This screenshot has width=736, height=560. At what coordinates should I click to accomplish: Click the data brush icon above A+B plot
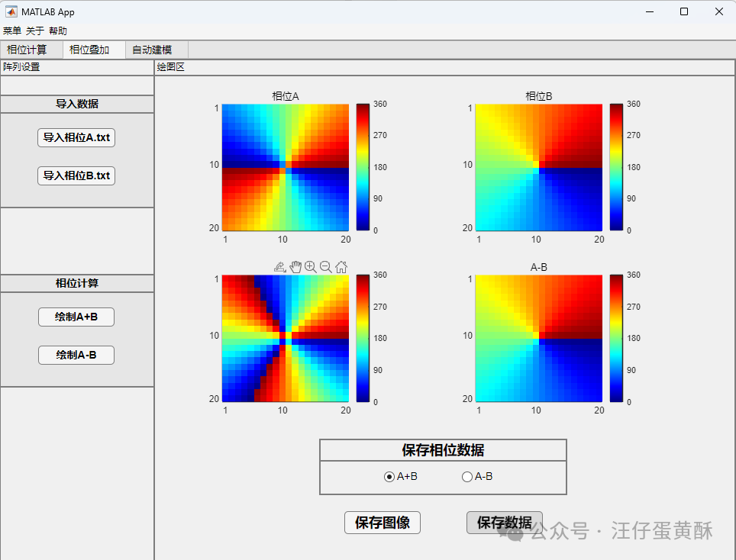279,267
